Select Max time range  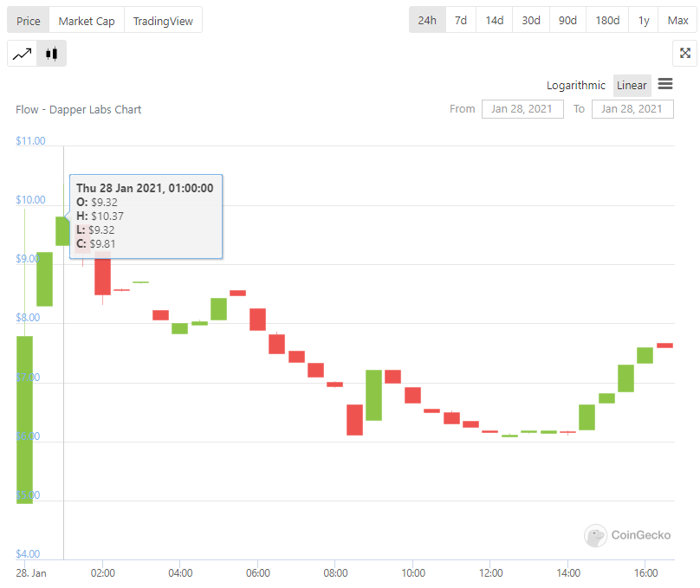click(677, 20)
